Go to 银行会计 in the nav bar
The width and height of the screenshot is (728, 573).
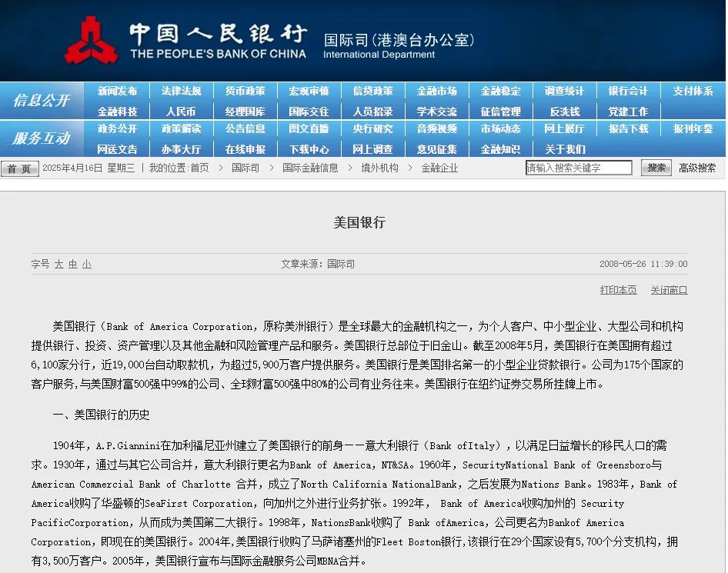click(628, 91)
